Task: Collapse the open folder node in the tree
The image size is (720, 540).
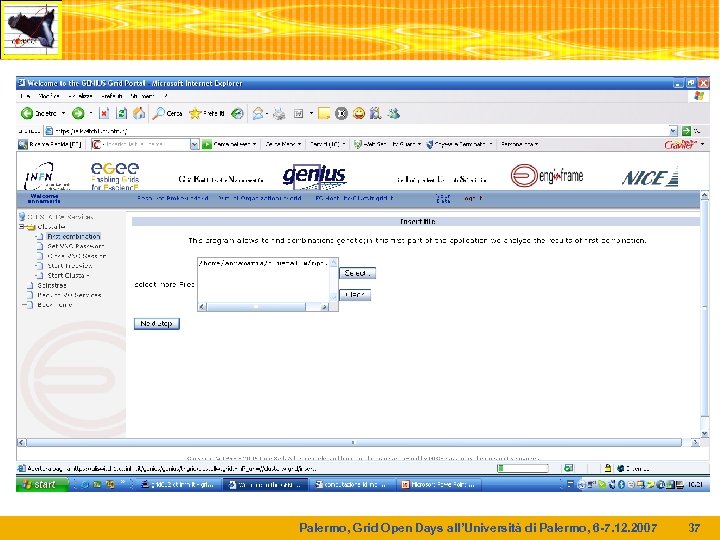Action: 22,226
